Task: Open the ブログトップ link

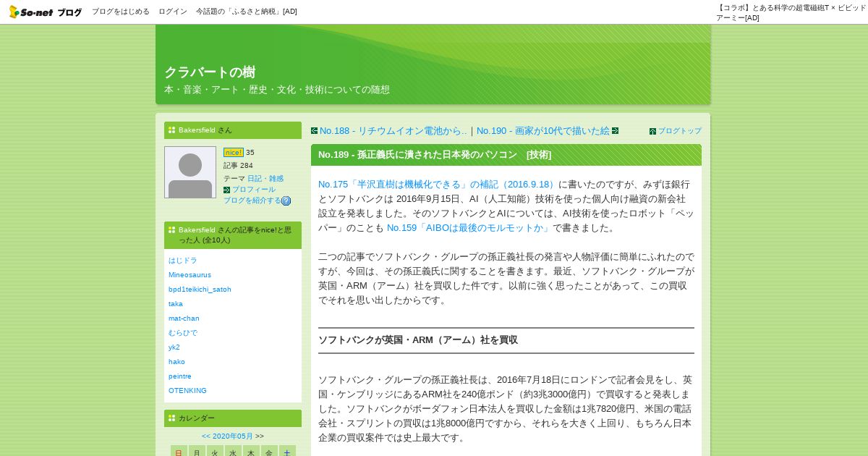Action: [680, 131]
